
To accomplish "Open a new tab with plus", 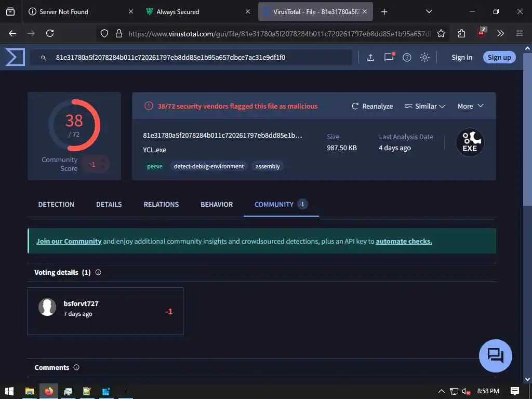I will 384,12.
